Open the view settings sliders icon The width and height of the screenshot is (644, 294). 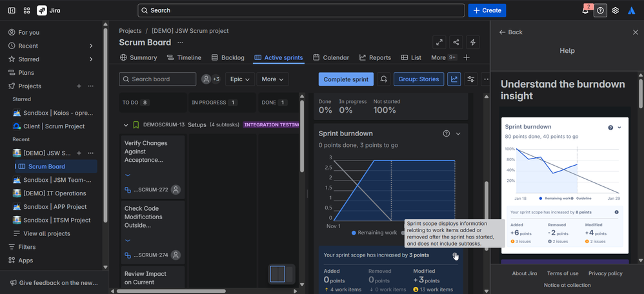[470, 79]
